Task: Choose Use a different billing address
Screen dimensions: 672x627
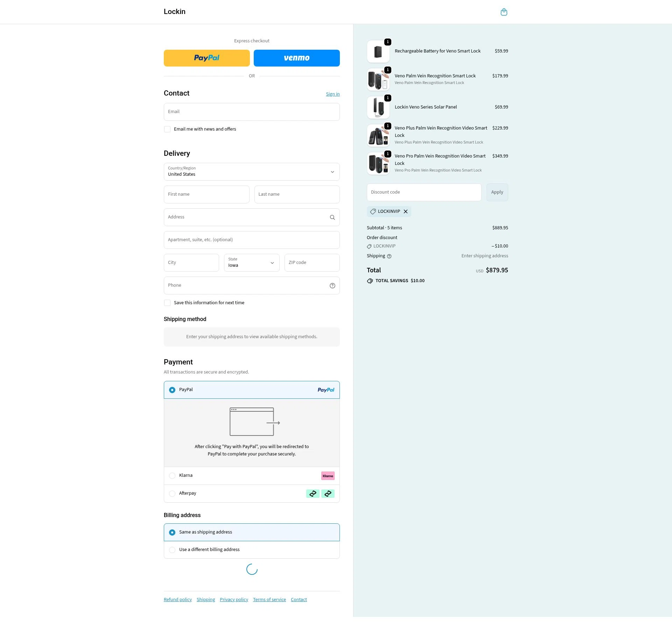Action: tap(172, 550)
